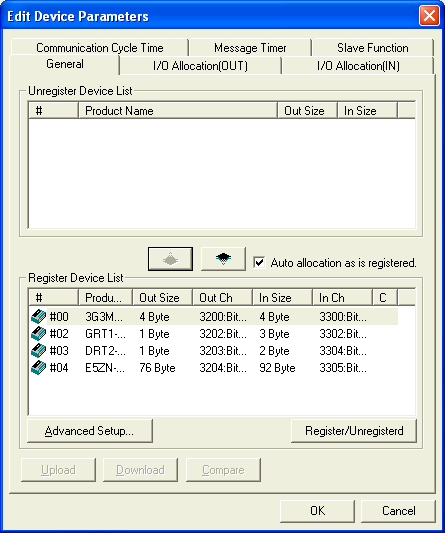Screen dimensions: 445x533
Task: Click product name GRT1-...
Action: 105,334
